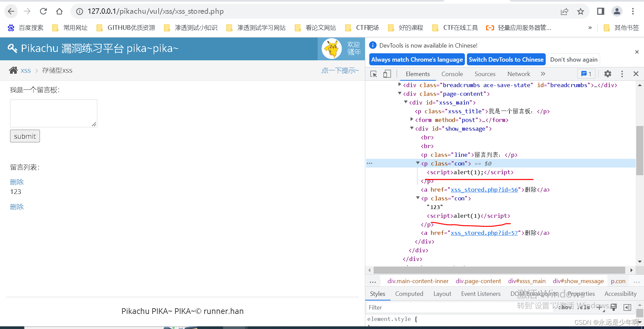The width and height of the screenshot is (644, 329).
Task: Share this page via the share icon
Action: coord(565,11)
